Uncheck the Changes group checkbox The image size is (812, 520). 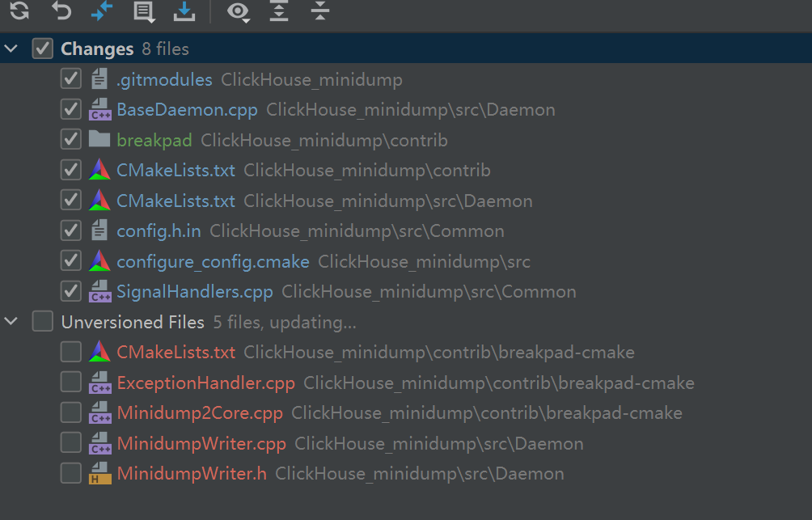(43, 49)
